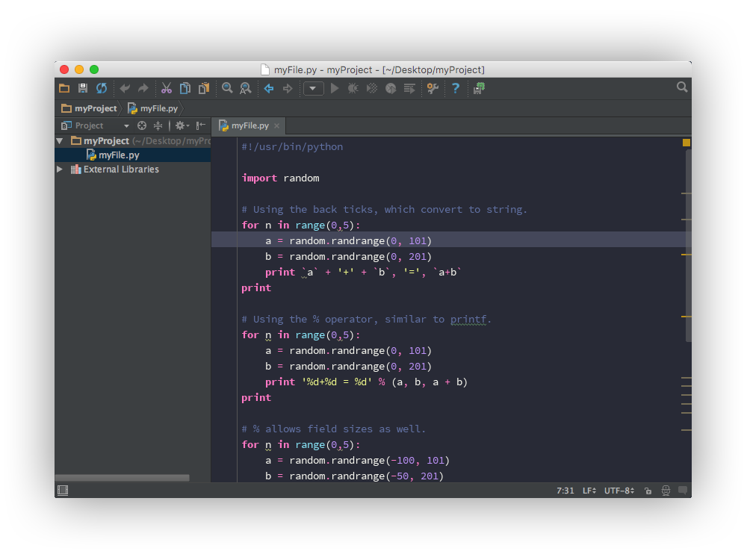Expand the External Libraries node
The height and width of the screenshot is (560, 747).
coord(60,169)
